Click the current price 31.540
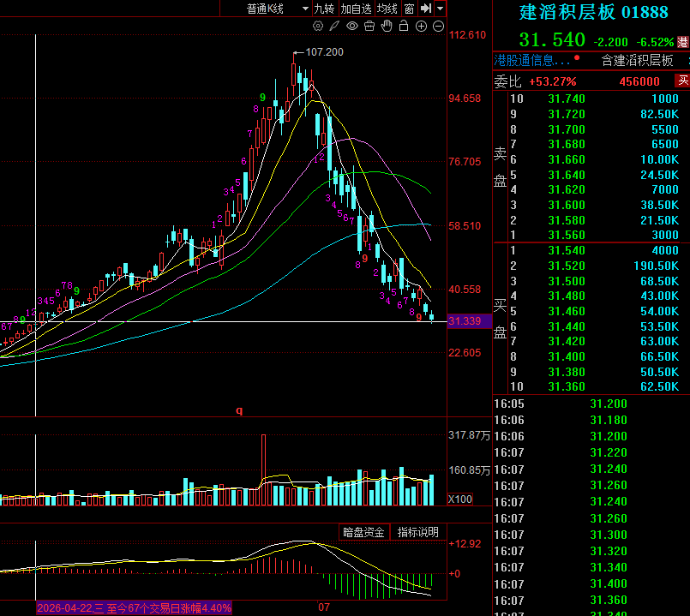The height and width of the screenshot is (616, 690). 552,40
